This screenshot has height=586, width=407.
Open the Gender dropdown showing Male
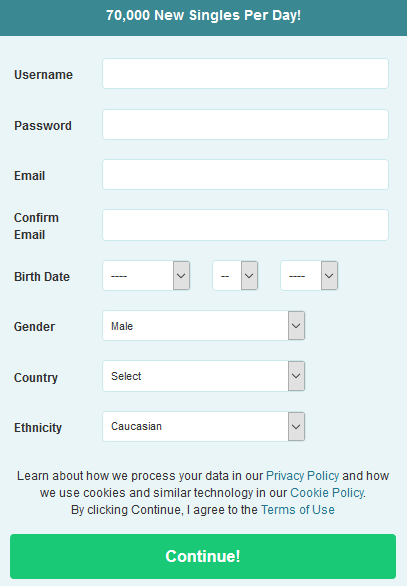coord(204,326)
